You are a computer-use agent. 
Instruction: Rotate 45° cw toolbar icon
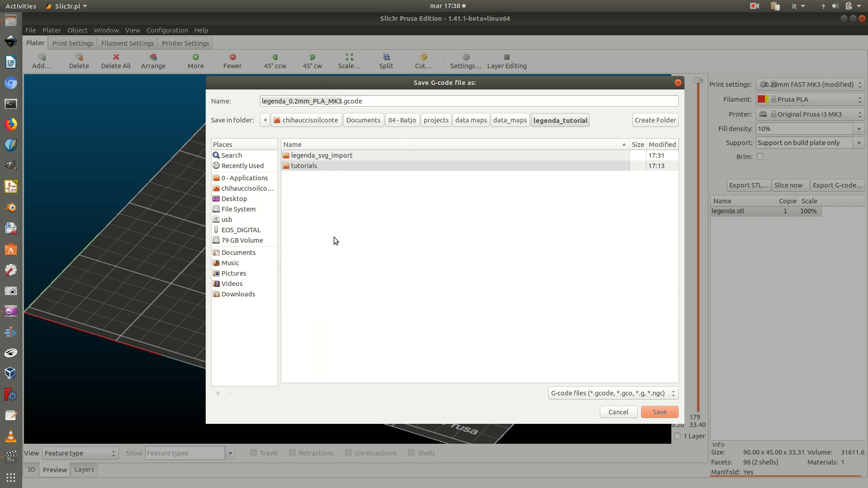[312, 57]
